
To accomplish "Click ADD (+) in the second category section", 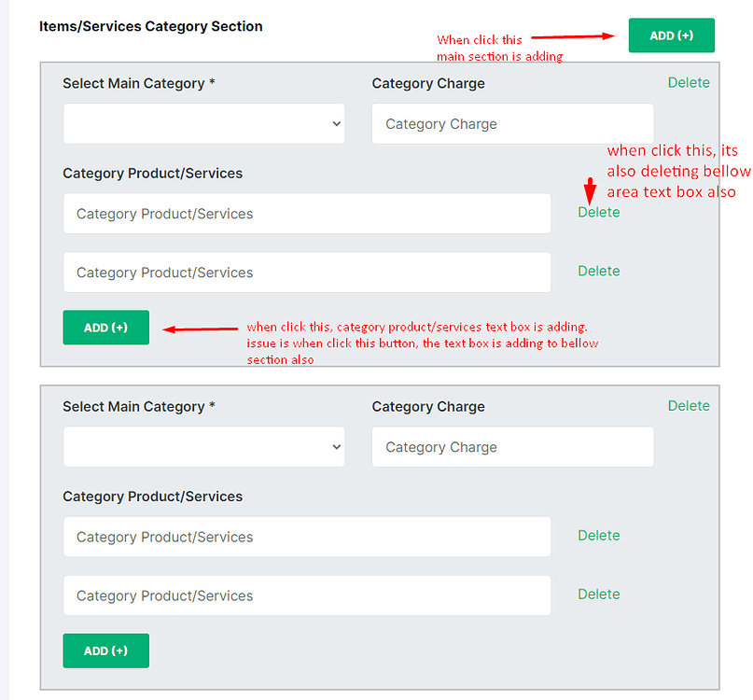I will tap(105, 651).
